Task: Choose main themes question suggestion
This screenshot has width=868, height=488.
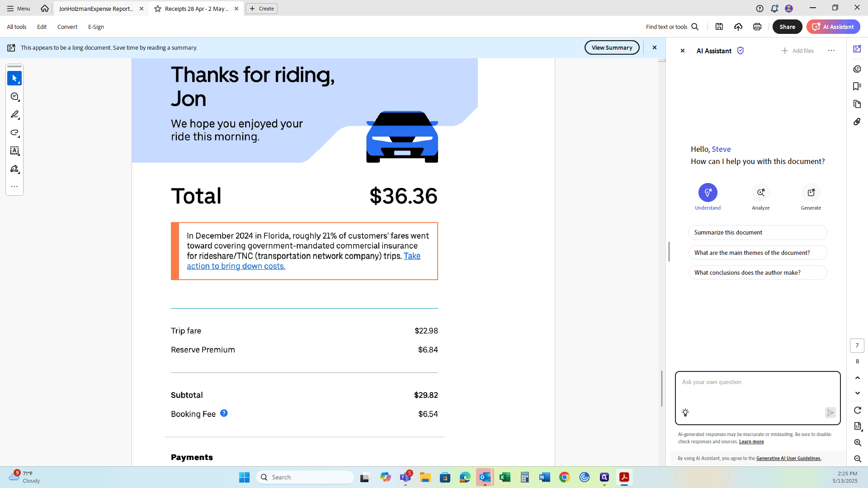Action: (x=758, y=253)
